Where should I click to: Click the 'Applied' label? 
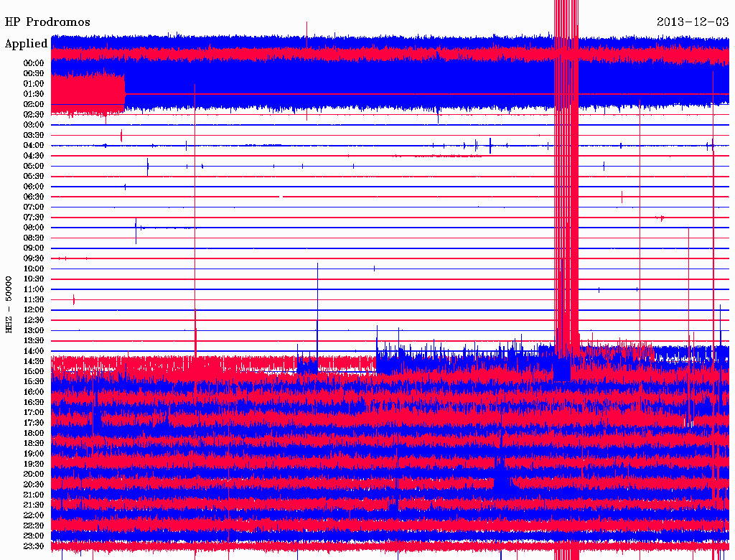(x=27, y=44)
